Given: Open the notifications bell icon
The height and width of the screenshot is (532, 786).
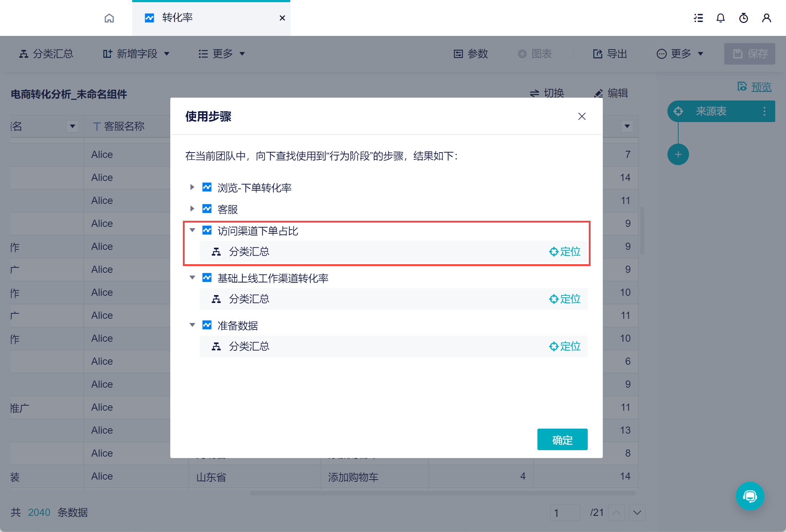Looking at the screenshot, I should coord(720,18).
